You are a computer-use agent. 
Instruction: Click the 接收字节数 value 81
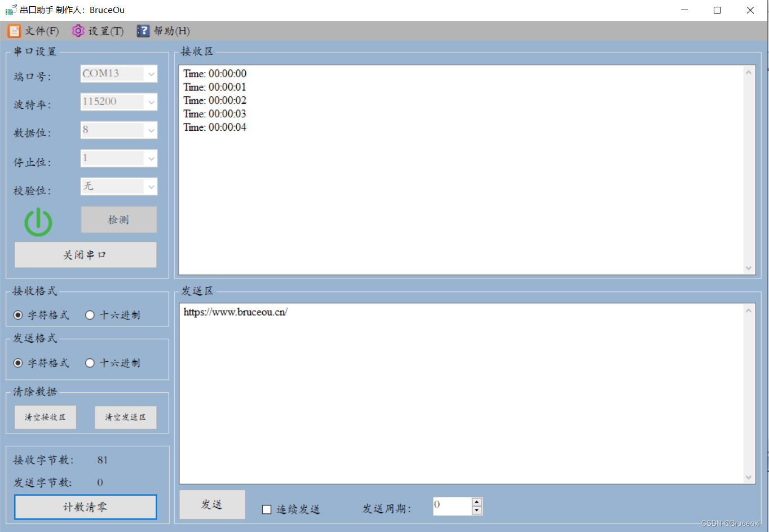point(102,460)
